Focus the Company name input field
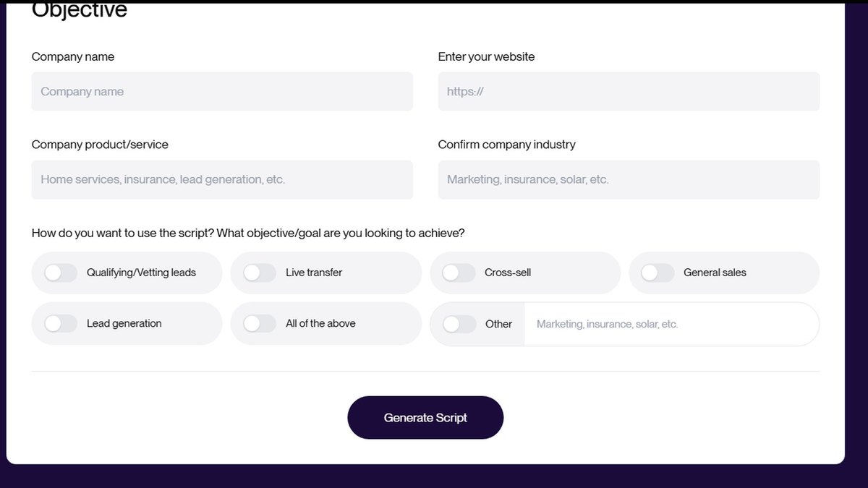 (x=222, y=91)
